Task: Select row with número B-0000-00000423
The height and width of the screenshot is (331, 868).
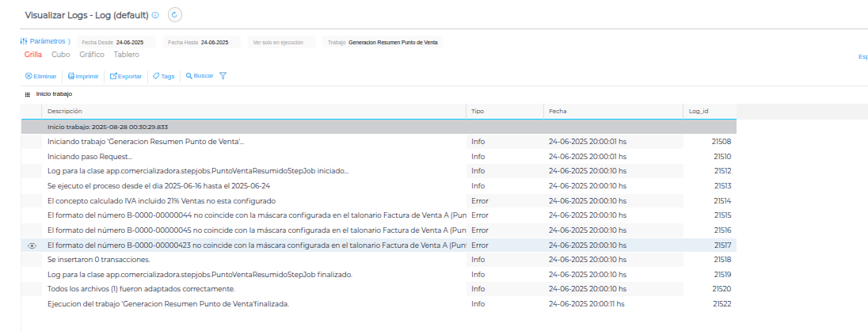Action: (379, 245)
